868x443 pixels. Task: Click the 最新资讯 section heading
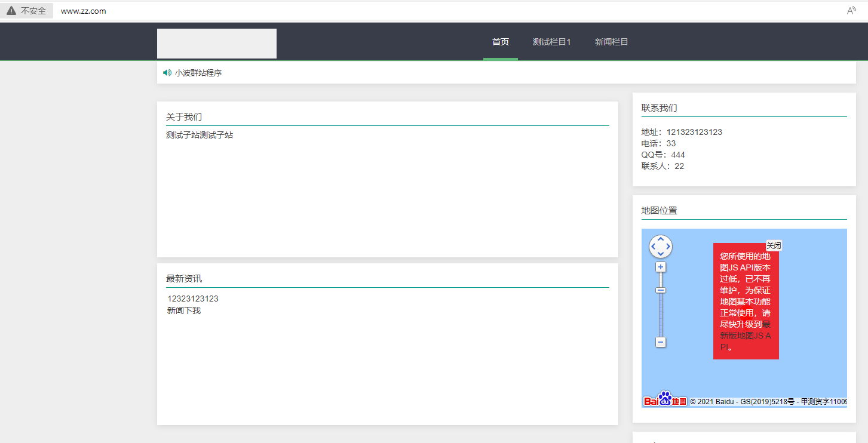click(x=184, y=279)
